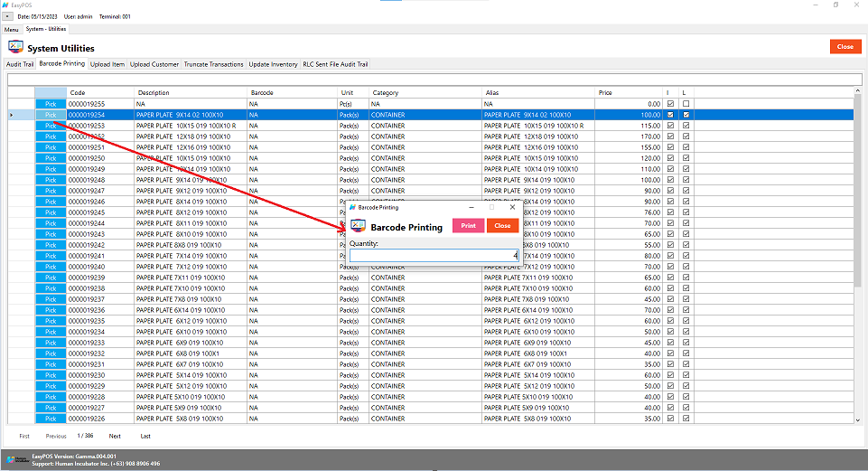Image resolution: width=868 pixels, height=471 pixels.
Task: Click the search filter field above the table
Action: point(434,80)
